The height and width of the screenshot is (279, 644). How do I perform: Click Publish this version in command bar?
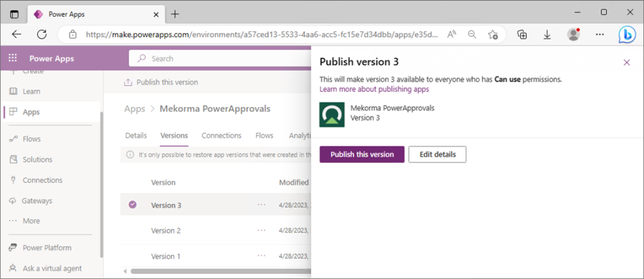pyautogui.click(x=161, y=82)
